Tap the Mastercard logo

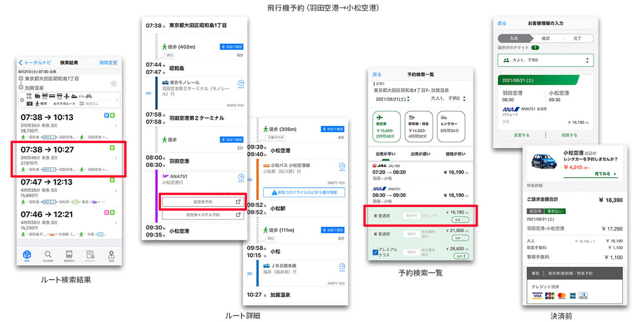coord(561,295)
